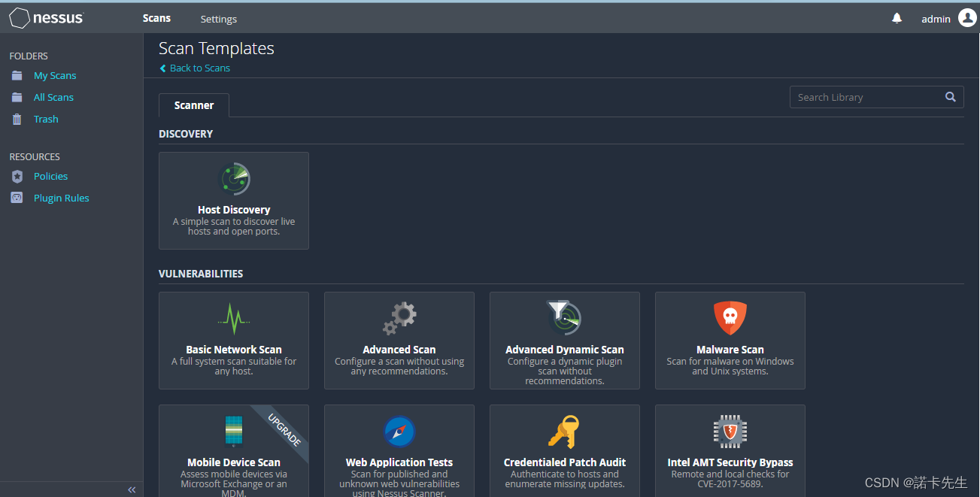Click the DISCOVERY section heading
Image resolution: width=980 pixels, height=497 pixels.
coord(186,134)
